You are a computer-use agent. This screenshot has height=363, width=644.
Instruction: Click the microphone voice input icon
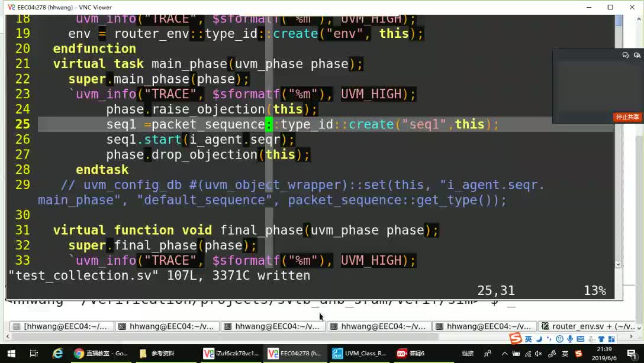[x=570, y=339]
